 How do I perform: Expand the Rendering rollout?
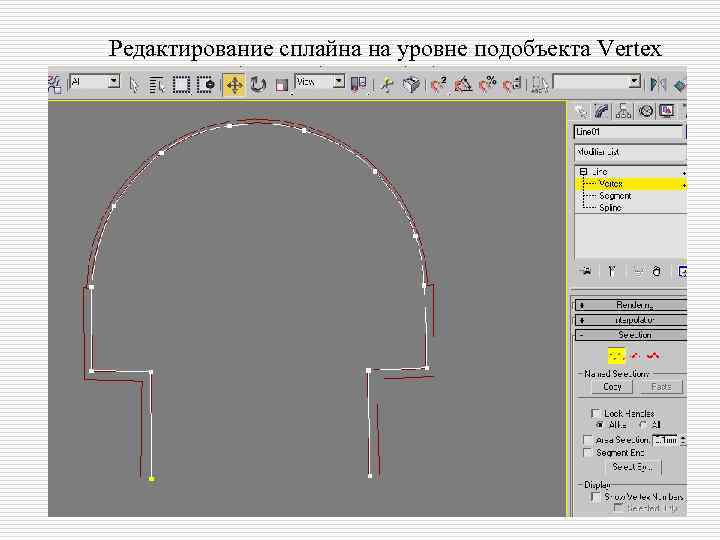point(630,305)
